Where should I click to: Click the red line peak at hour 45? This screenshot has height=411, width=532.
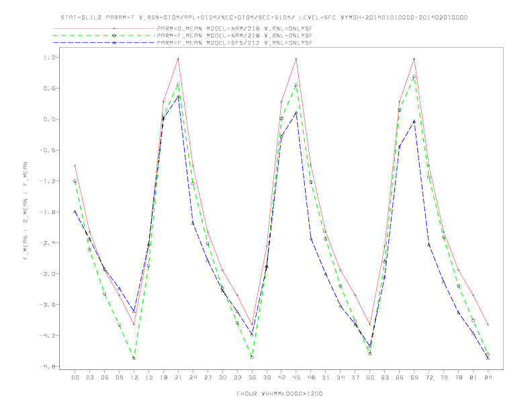[x=296, y=59]
